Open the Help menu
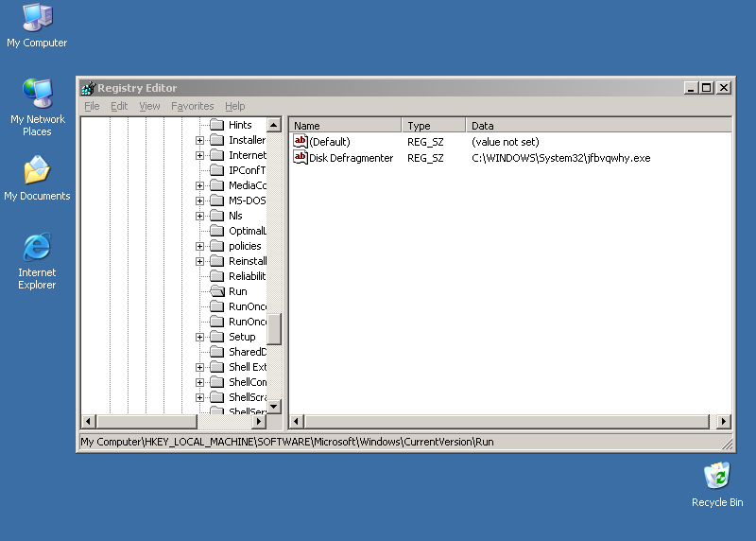The height and width of the screenshot is (541, 756). [x=234, y=106]
